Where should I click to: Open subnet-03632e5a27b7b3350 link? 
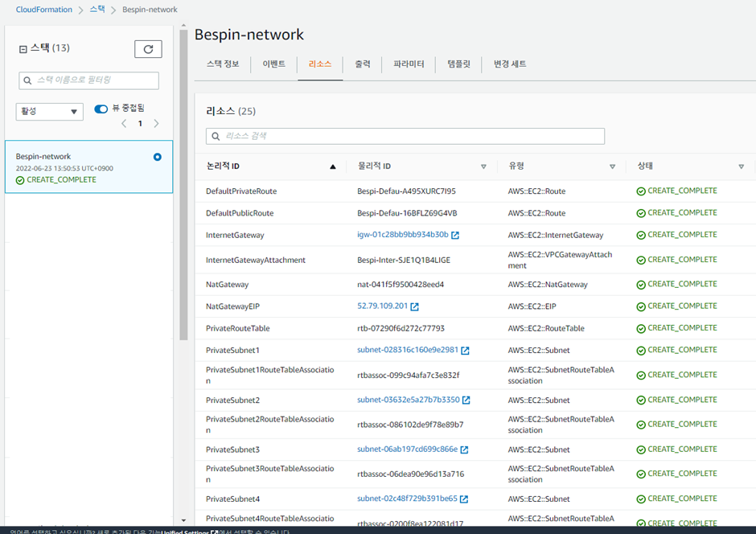(409, 400)
